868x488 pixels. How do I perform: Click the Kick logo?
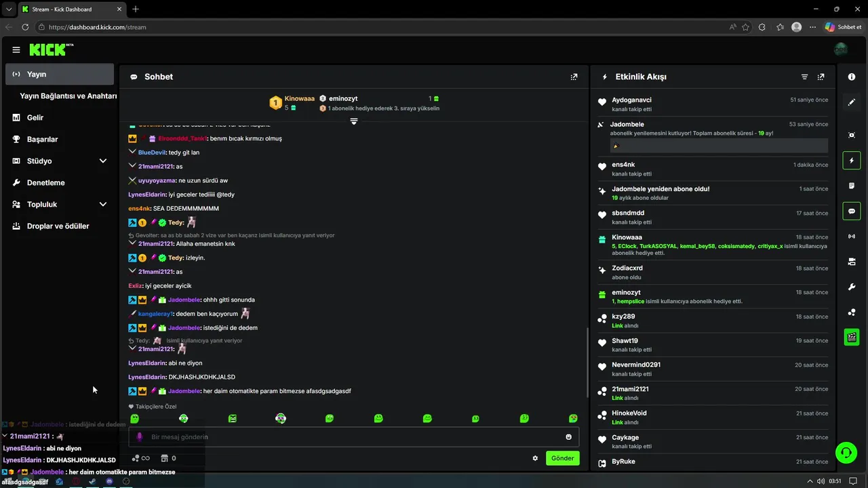click(x=52, y=49)
